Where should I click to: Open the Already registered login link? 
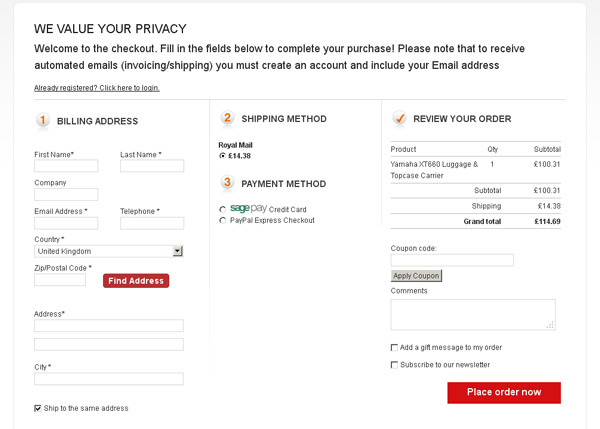pos(96,88)
